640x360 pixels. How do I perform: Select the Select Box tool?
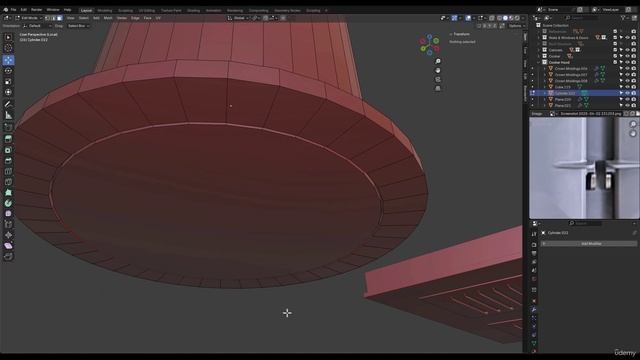click(8, 38)
